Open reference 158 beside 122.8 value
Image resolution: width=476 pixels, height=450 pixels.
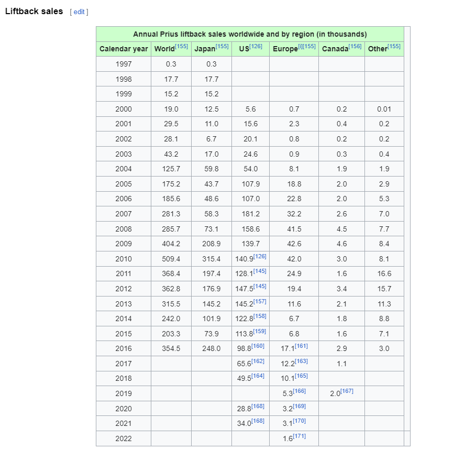click(260, 316)
